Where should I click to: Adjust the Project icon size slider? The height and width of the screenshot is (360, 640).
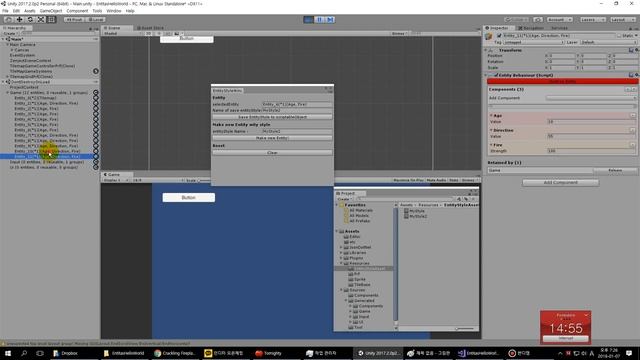pos(465,328)
